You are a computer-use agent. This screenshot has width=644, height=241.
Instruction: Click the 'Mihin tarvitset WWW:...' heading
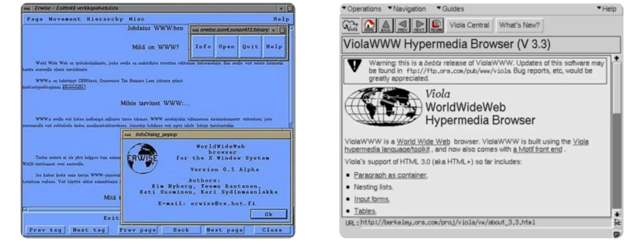click(x=155, y=104)
